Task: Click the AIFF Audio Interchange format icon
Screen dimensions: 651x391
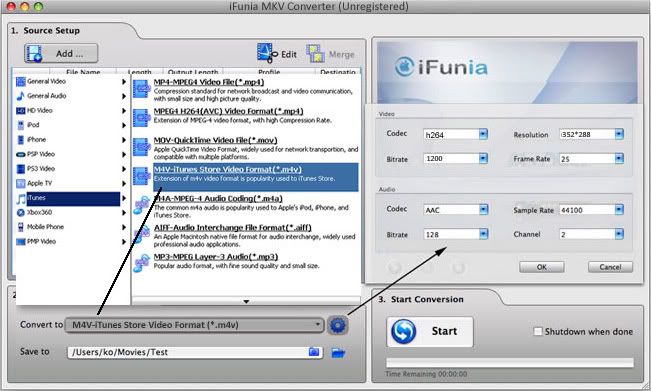Action: coord(142,234)
